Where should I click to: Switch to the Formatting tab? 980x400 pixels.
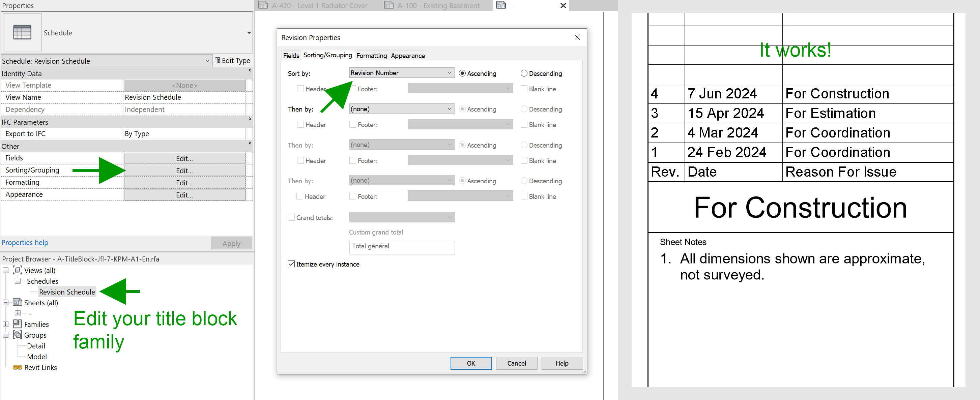point(371,56)
